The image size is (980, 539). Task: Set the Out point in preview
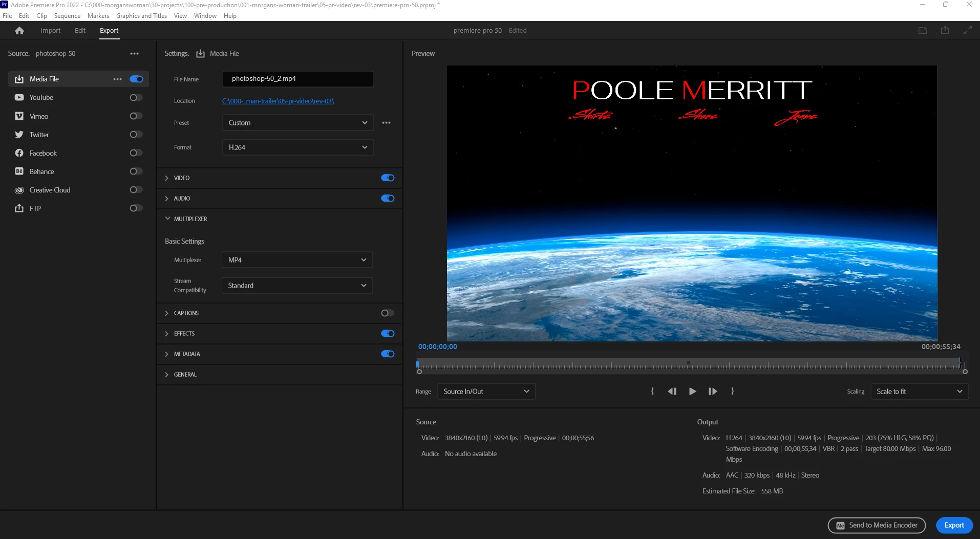pos(732,391)
